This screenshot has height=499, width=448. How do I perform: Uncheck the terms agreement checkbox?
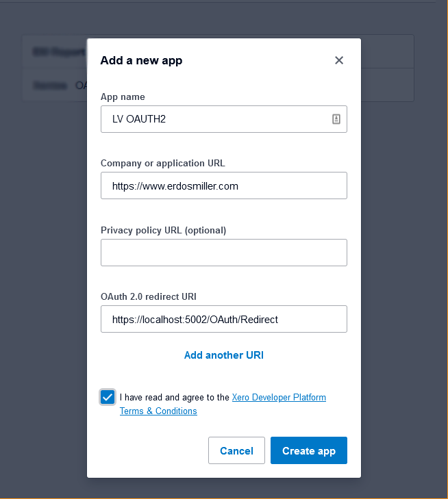click(108, 397)
